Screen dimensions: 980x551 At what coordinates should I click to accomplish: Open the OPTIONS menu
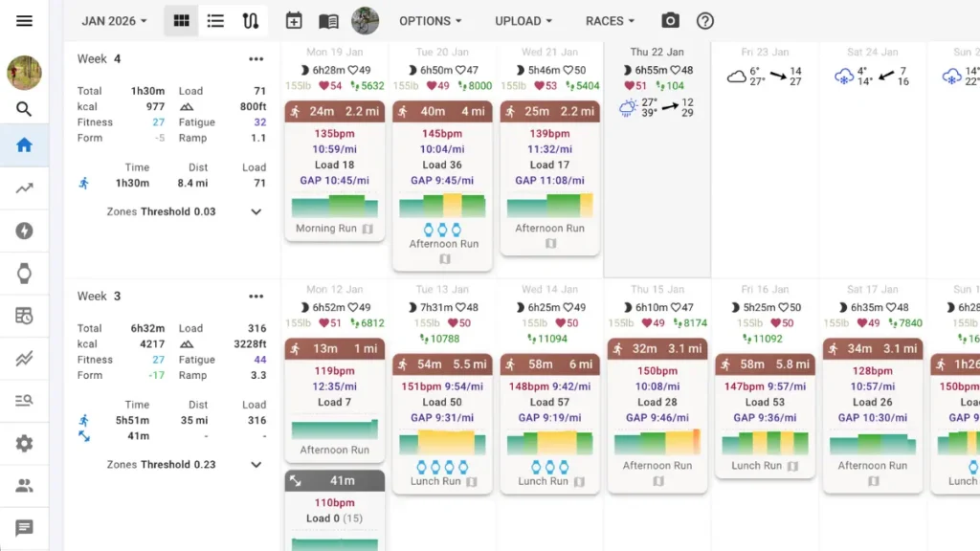click(x=430, y=20)
